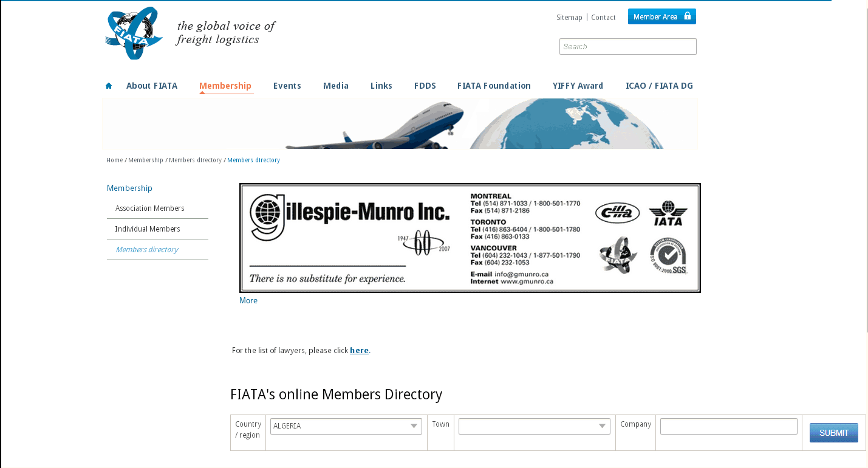Click the FIATA globe logo
The width and height of the screenshot is (868, 468).
coord(134,33)
